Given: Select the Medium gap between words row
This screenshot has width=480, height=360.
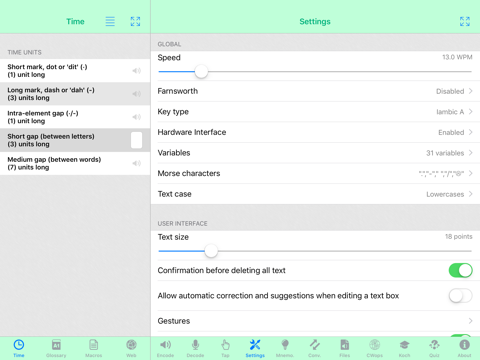Looking at the screenshot, I should (75, 163).
